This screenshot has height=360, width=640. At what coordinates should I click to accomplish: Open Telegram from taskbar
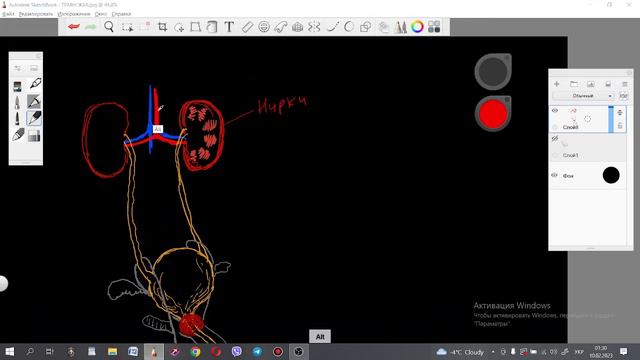[257, 351]
